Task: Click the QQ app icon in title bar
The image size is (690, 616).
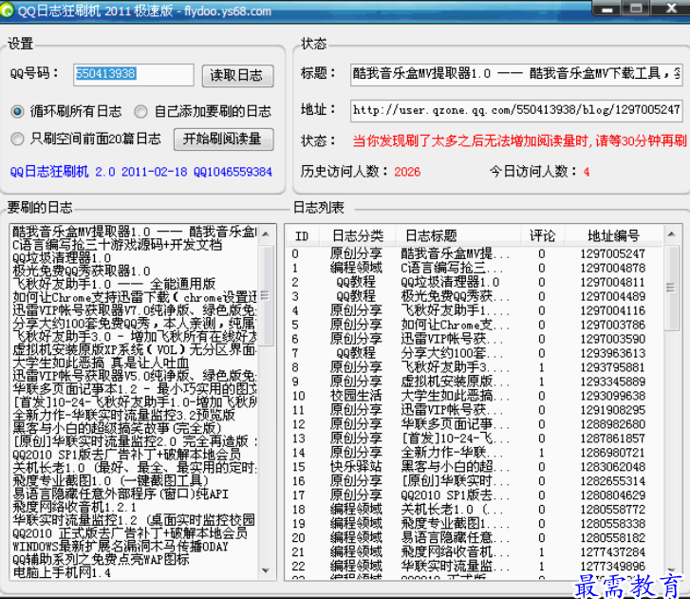Action: click(7, 9)
